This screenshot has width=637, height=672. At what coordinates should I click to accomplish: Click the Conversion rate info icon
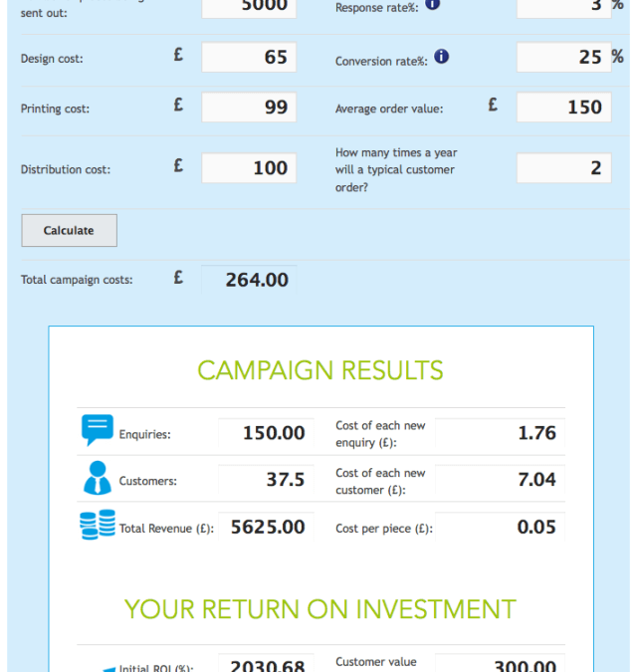pyautogui.click(x=441, y=57)
